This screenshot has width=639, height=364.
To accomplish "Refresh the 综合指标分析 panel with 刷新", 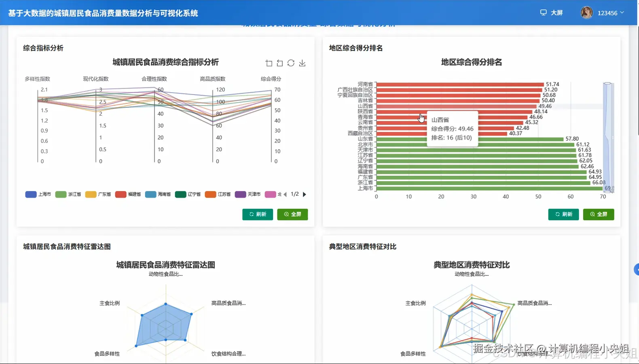I will pos(258,214).
